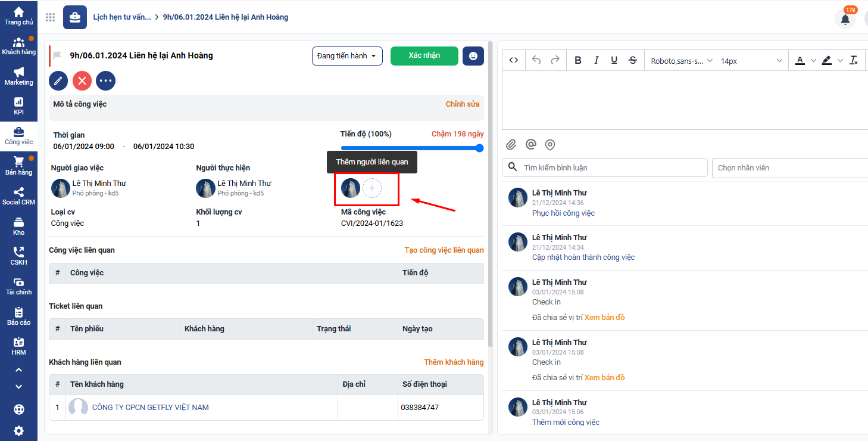Screen dimensions: 868x441
Task: Click the red X cancel task icon
Action: pos(82,80)
